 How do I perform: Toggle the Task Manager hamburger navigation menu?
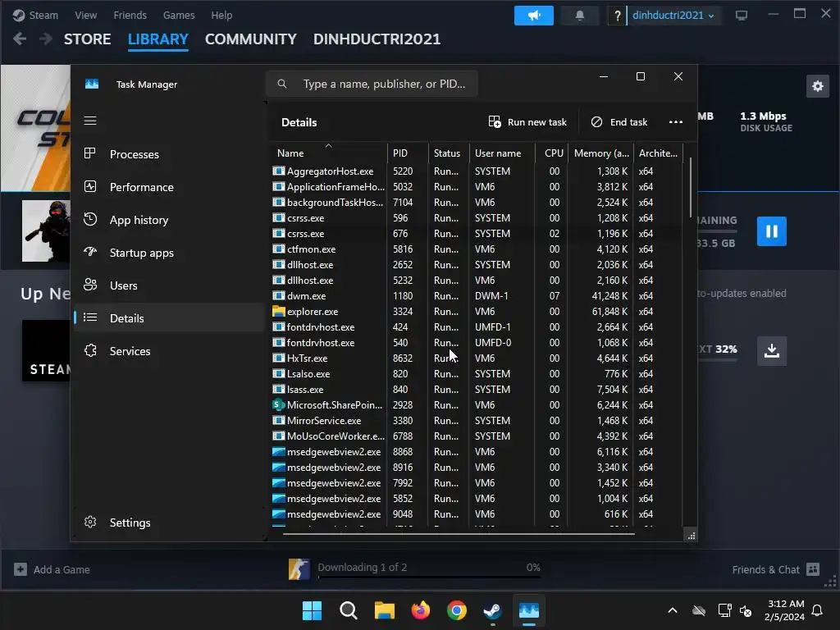point(90,121)
